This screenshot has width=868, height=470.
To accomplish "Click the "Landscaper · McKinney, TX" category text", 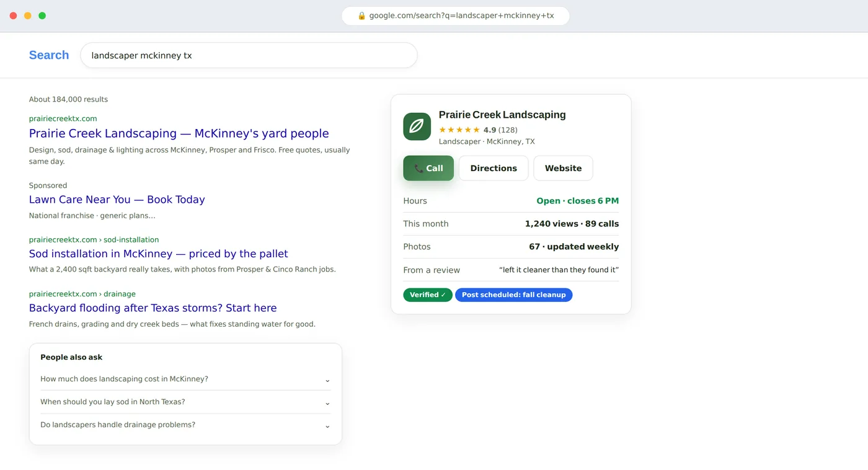I will tap(487, 141).
